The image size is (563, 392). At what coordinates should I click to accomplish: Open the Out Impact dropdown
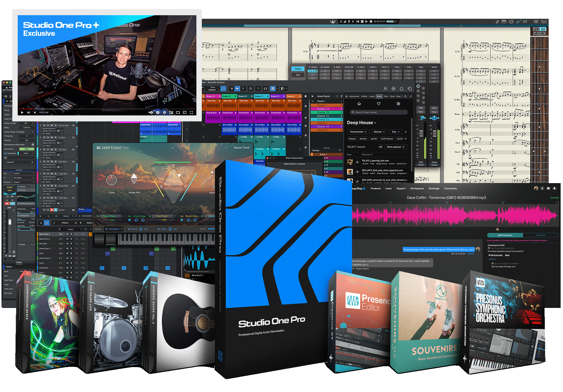tap(24, 173)
